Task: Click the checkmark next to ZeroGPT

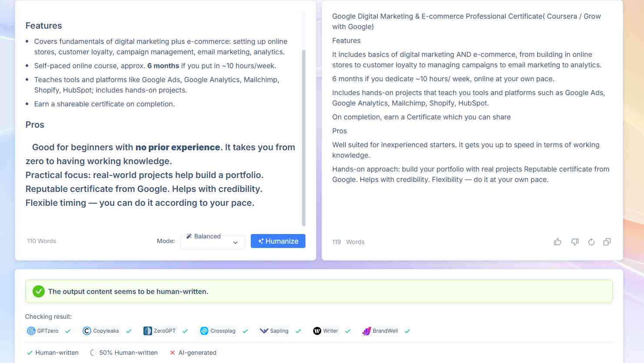Action: [x=186, y=331]
